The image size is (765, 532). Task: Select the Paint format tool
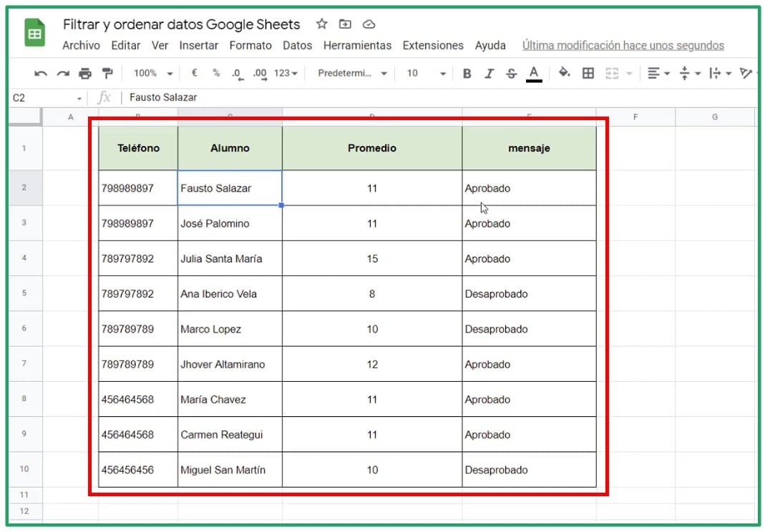(109, 73)
